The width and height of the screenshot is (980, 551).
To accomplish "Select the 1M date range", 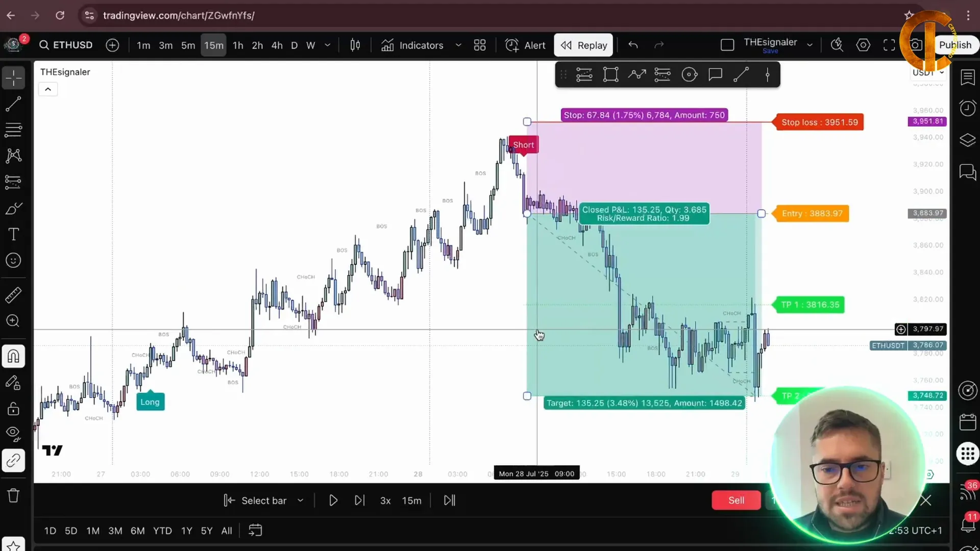I will coord(93,531).
